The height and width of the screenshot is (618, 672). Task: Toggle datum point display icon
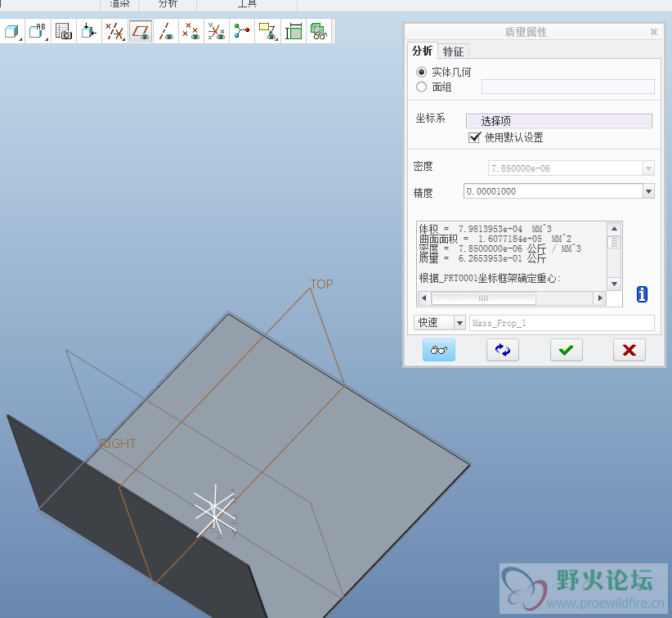(191, 32)
